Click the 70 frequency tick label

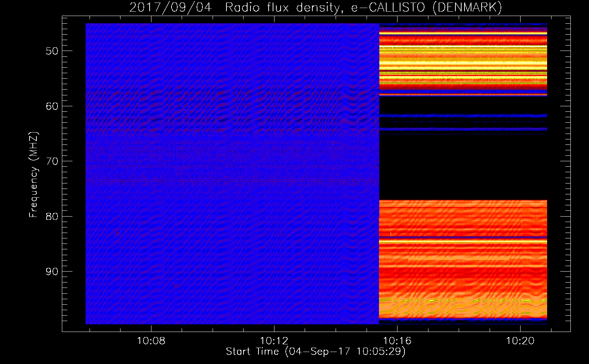point(52,161)
